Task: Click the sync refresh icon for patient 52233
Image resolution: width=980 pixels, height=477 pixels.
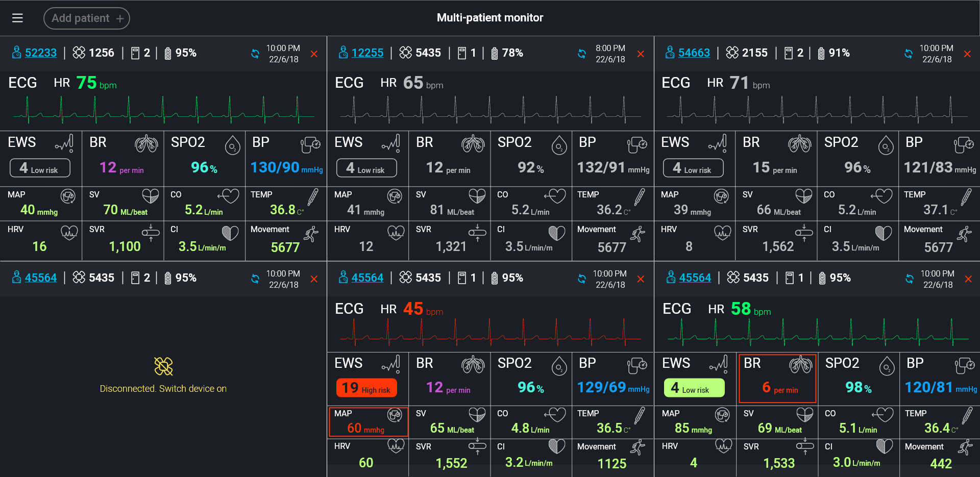Action: pos(255,53)
